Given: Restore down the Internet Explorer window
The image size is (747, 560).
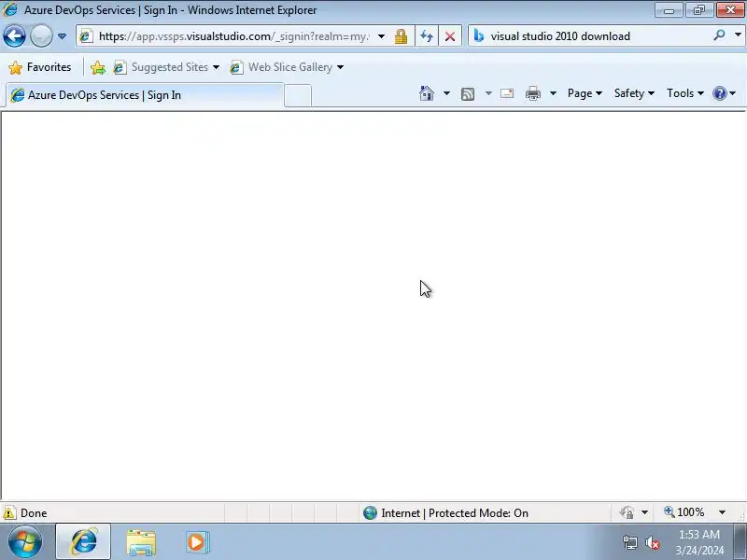Looking at the screenshot, I should (698, 10).
